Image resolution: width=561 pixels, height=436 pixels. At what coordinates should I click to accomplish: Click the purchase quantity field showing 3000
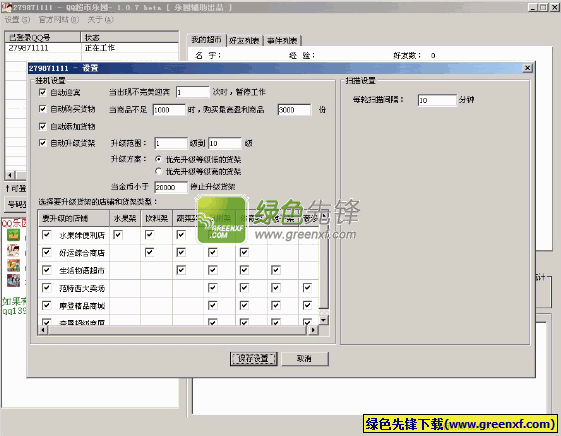point(294,109)
